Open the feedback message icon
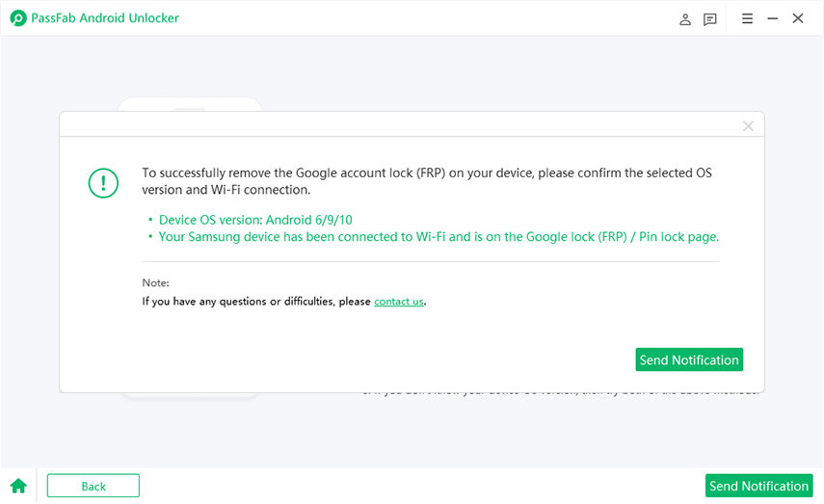The image size is (824, 504). click(x=710, y=19)
